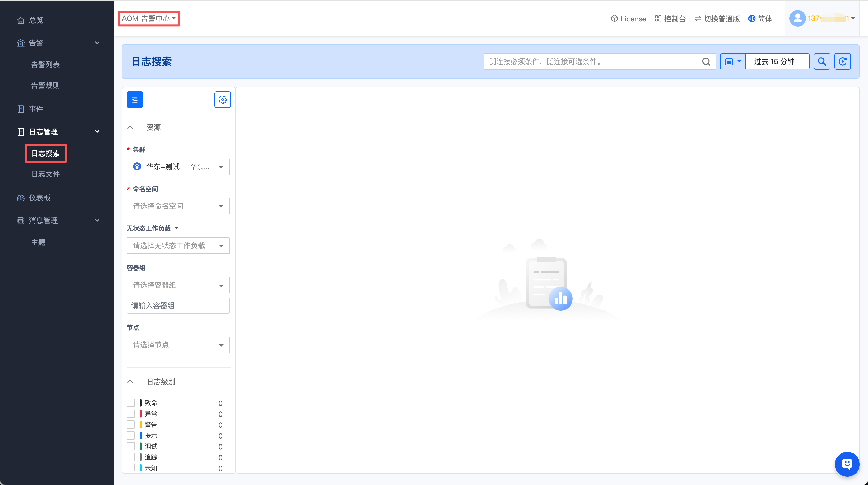Screen dimensions: 868x485
Task: Tick the 调试 log level checkbox
Action: tap(131, 446)
